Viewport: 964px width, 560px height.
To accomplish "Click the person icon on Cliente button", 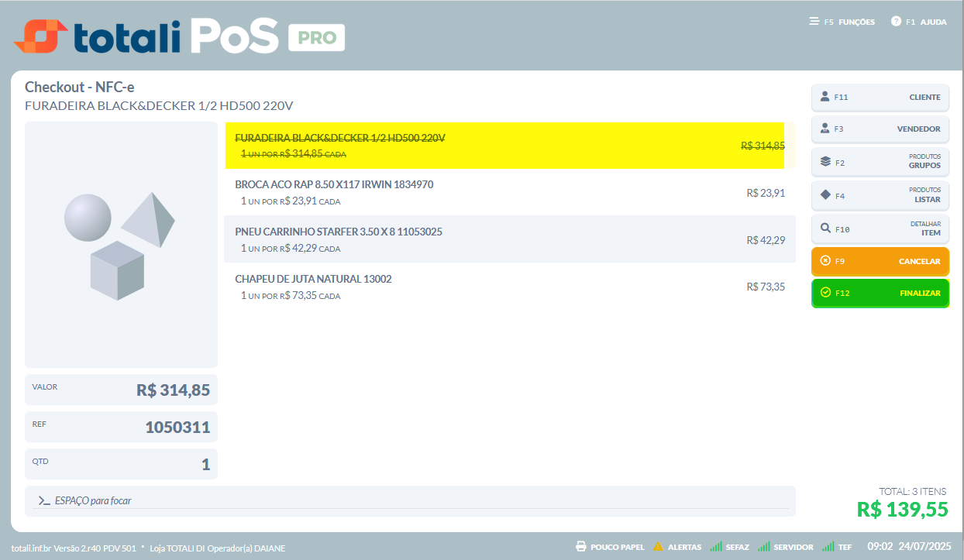I will 825,98.
